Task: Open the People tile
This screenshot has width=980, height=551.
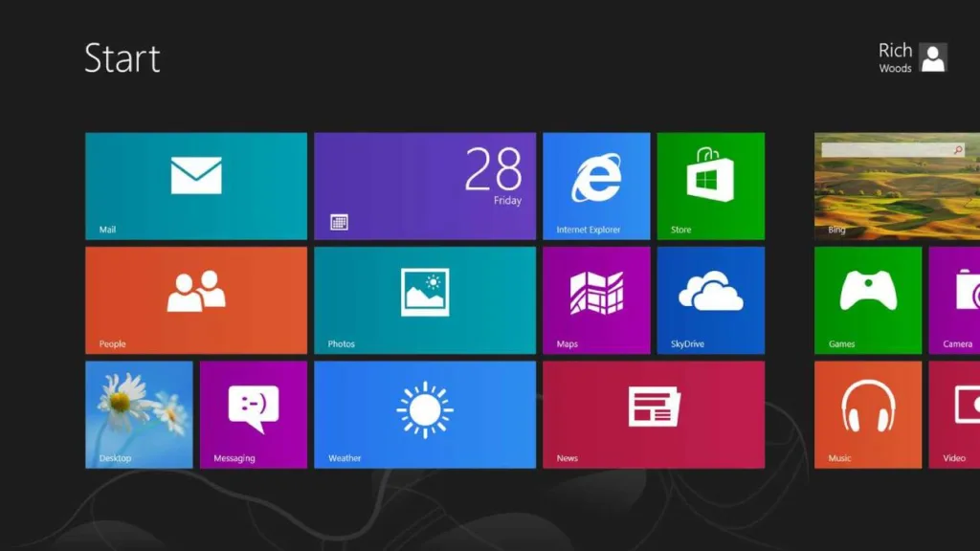Action: 196,299
